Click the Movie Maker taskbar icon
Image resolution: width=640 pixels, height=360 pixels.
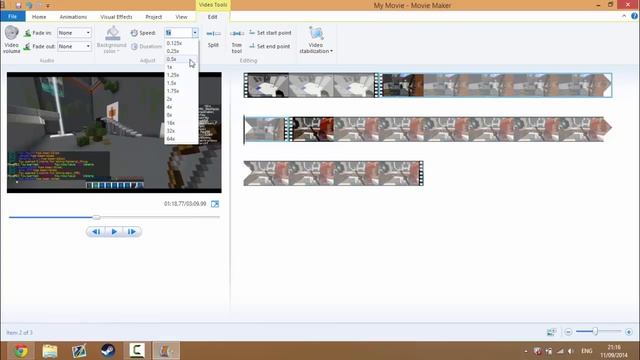[166, 351]
